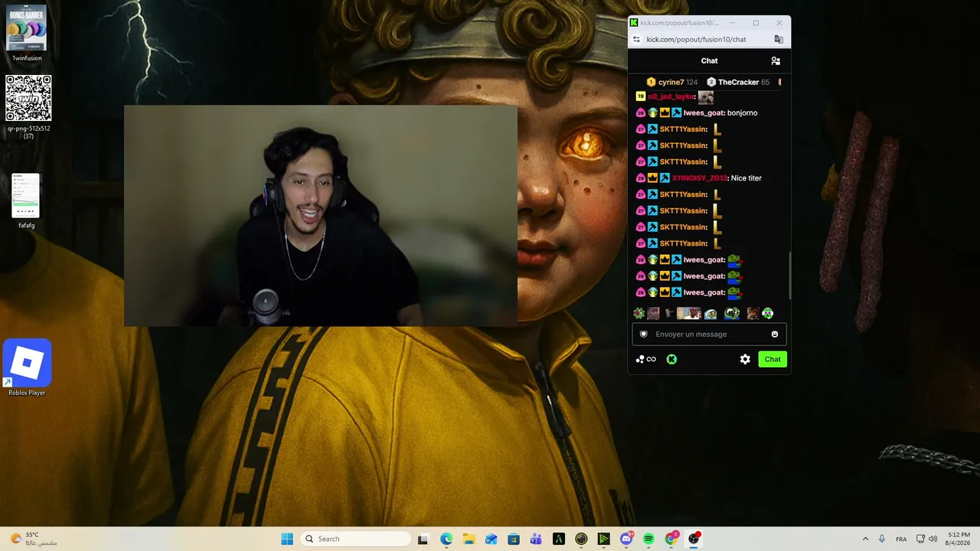Pick the red-eyed green blob quick emote
This screenshot has width=980, height=551.
tap(639, 313)
